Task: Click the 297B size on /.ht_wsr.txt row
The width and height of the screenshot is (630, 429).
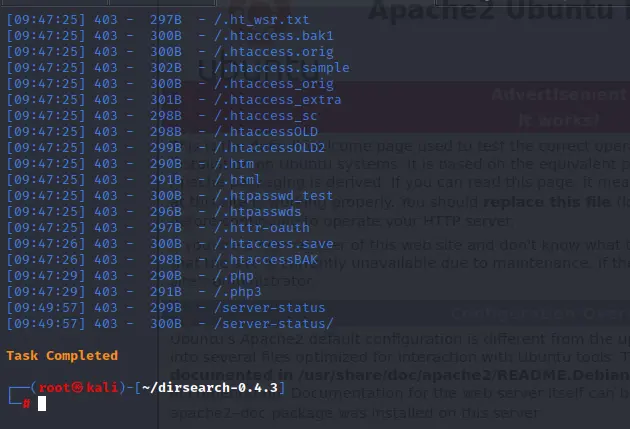Action: click(166, 20)
